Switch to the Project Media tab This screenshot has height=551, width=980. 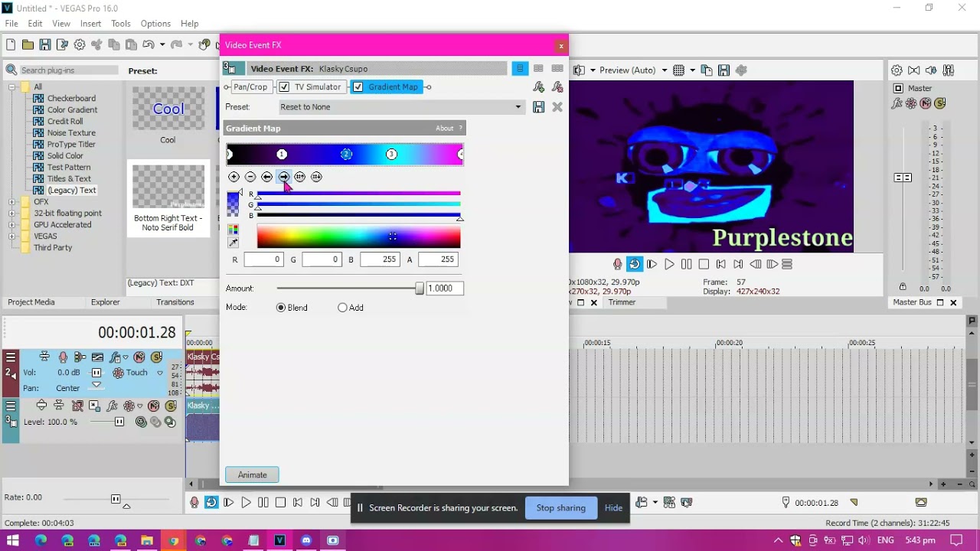click(31, 302)
